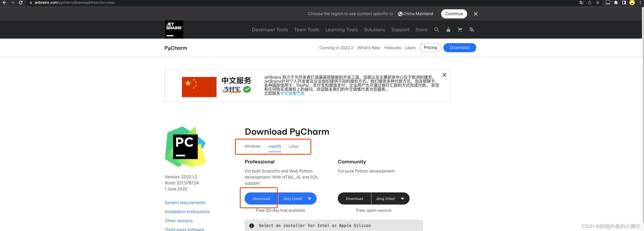This screenshot has width=644, height=231.
Task: Click 'Select an installer for Intel or Apple Silicon'
Action: point(315,226)
